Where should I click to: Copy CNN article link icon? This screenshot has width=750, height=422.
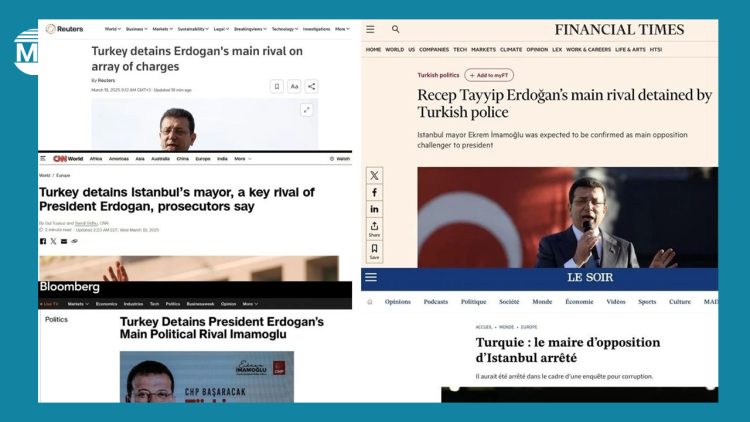click(74, 241)
